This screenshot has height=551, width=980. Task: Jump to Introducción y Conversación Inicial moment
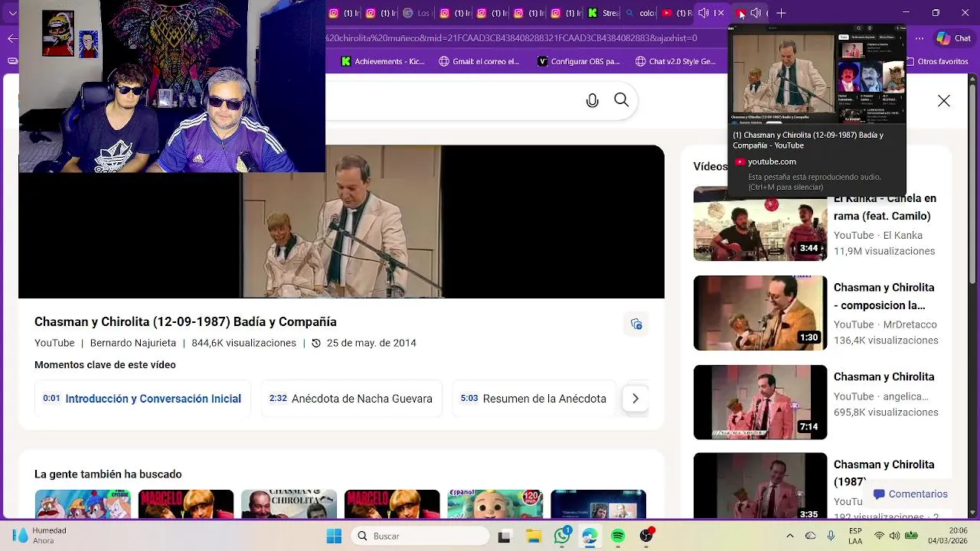pyautogui.click(x=142, y=399)
